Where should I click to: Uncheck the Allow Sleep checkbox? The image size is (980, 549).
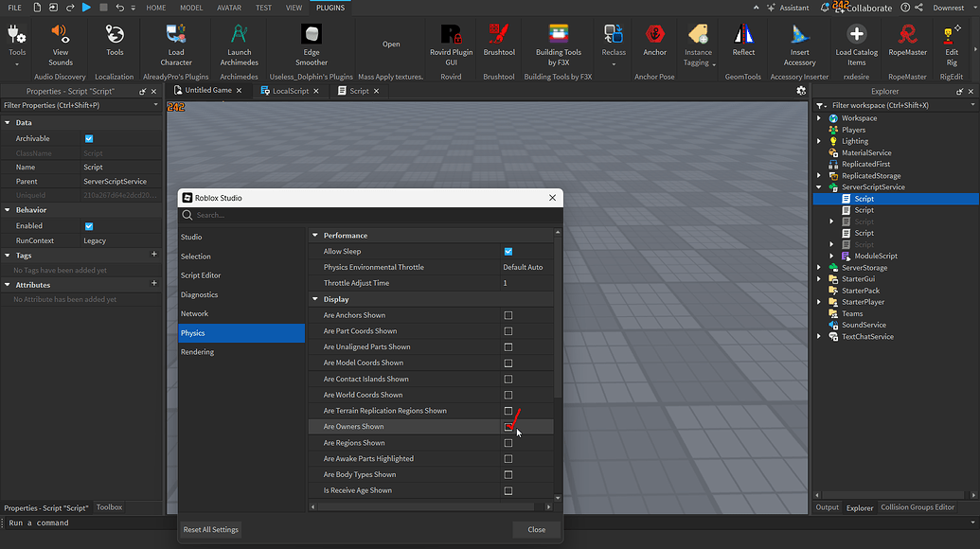pyautogui.click(x=508, y=251)
